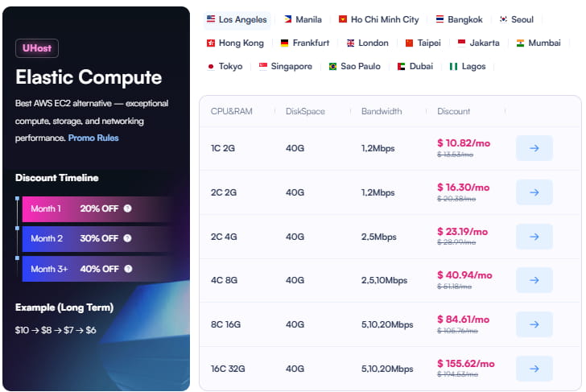Click the UHost badge

[37, 48]
